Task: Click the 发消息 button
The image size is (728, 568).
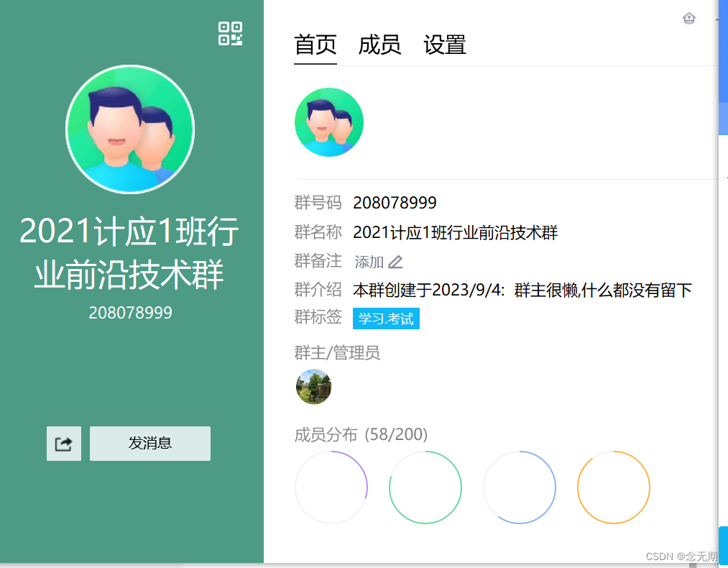Action: tap(150, 444)
